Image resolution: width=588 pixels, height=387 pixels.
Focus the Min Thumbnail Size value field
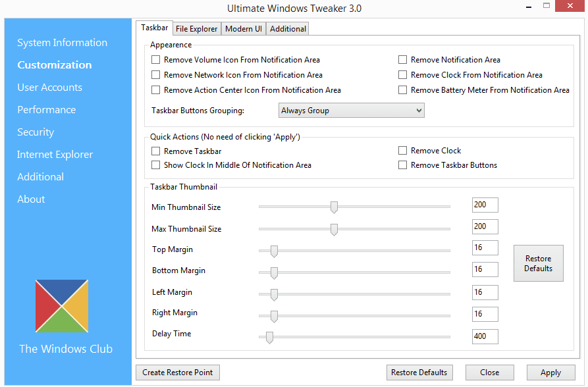pos(485,205)
